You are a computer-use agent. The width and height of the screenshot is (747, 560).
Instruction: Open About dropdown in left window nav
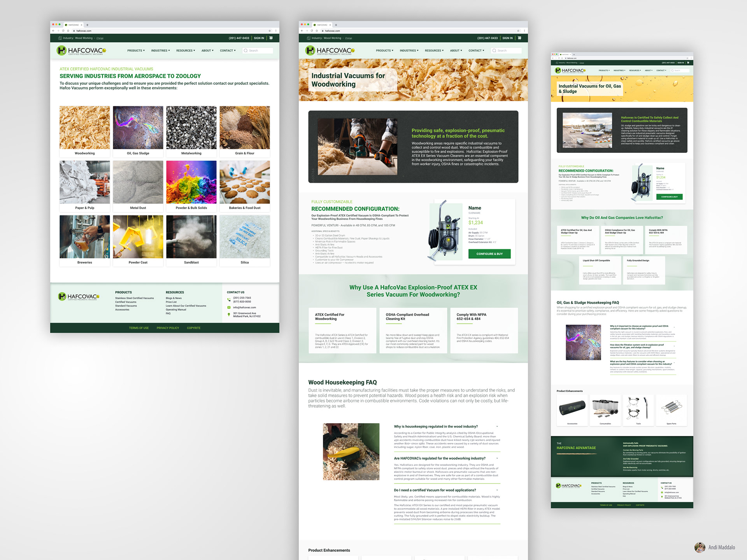click(207, 51)
